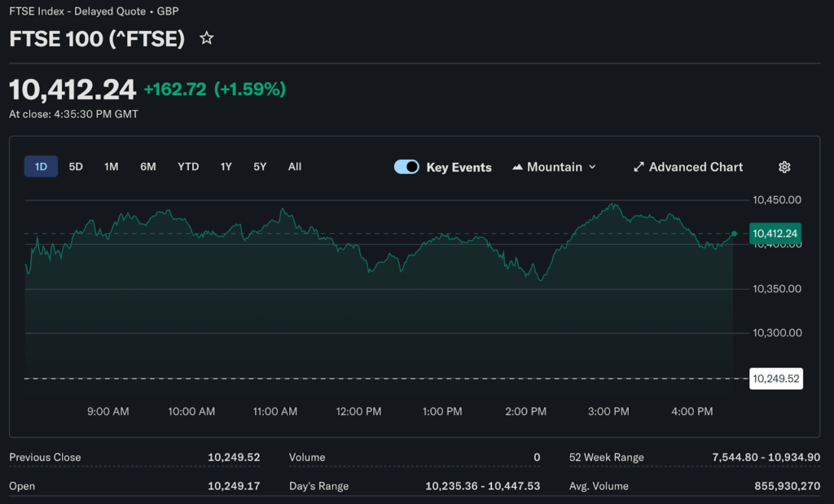Click the FTSE 100 (^FTSE) title
This screenshot has height=504, width=834.
[97, 38]
